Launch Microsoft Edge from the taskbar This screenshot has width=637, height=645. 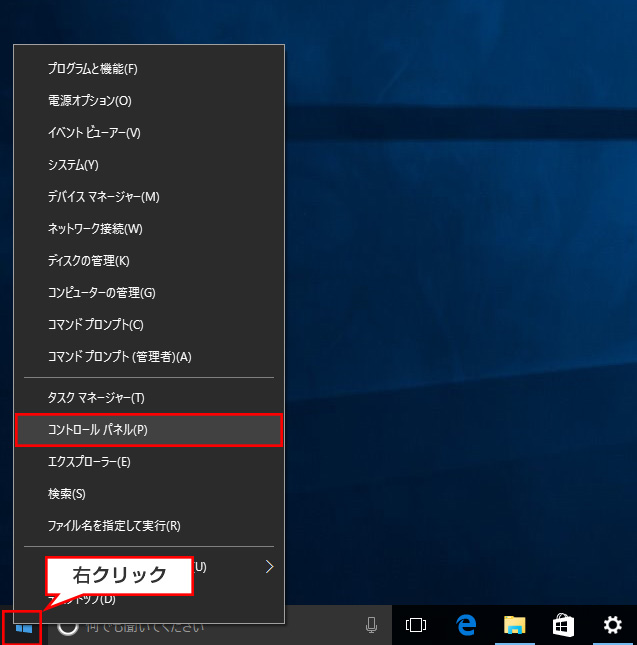coord(465,626)
